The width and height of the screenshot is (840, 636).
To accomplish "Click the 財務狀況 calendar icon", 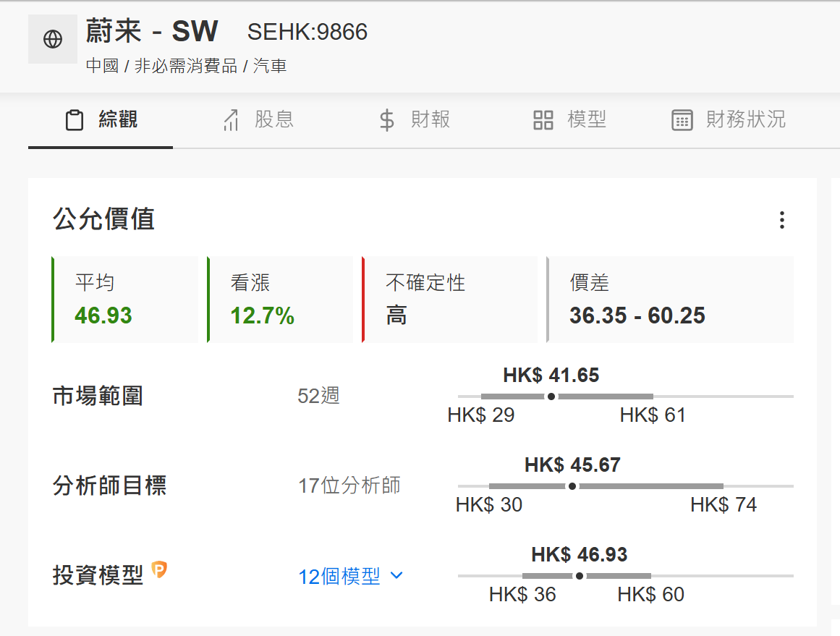I will point(682,120).
